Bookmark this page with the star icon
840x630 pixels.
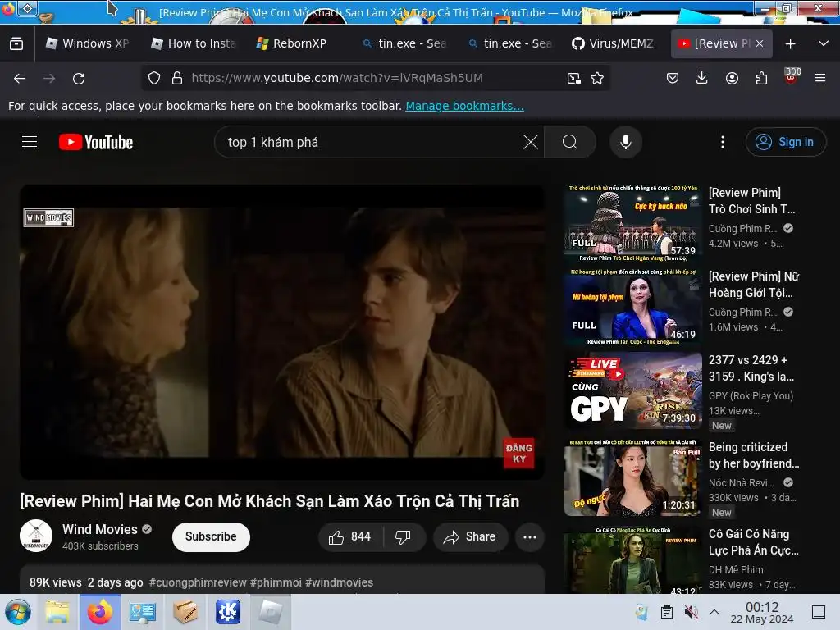pos(597,78)
